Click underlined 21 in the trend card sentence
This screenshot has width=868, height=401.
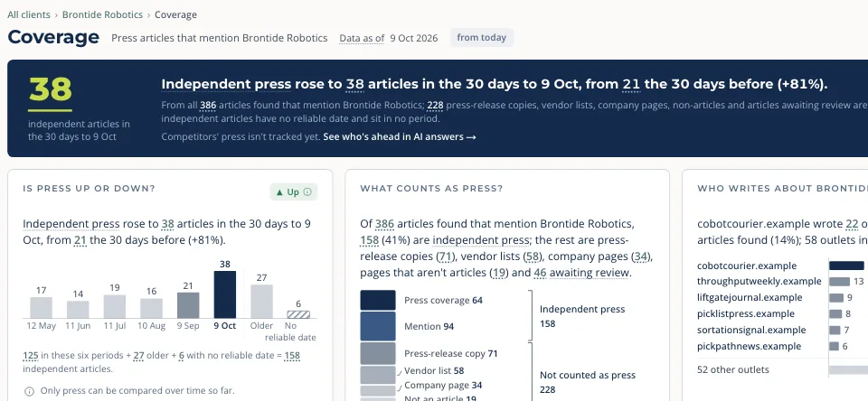(80, 240)
